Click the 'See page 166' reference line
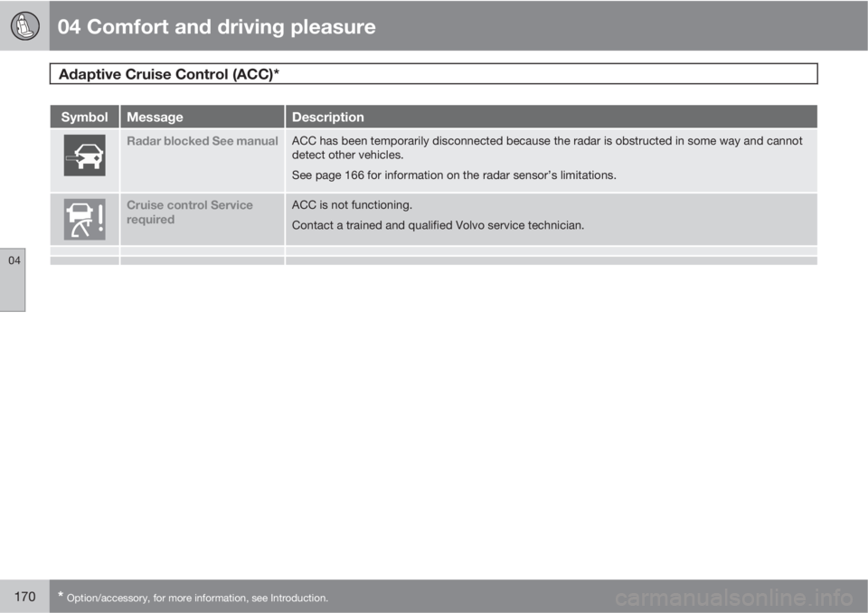 454,175
